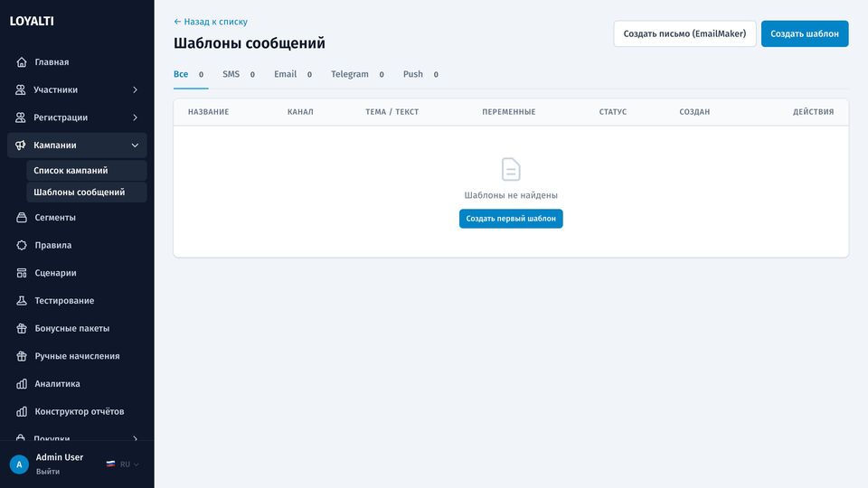This screenshot has height=488, width=868.
Task: Click the Admin User name
Action: coord(60,457)
